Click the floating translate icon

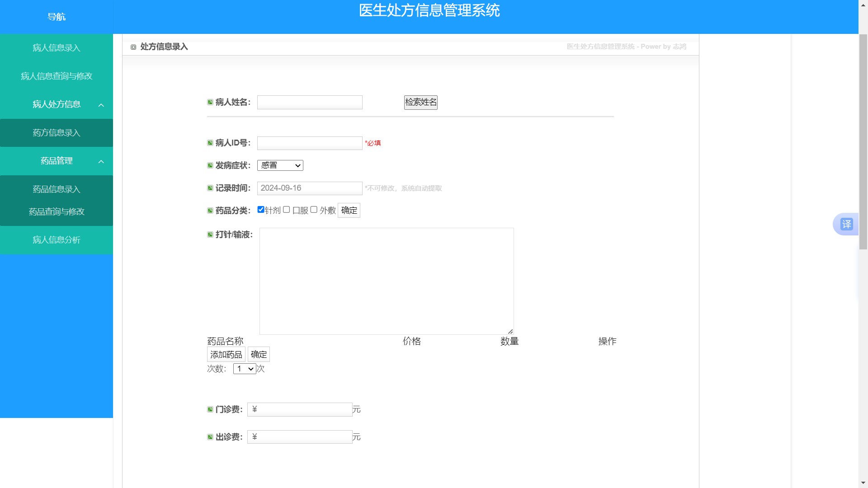click(x=846, y=224)
